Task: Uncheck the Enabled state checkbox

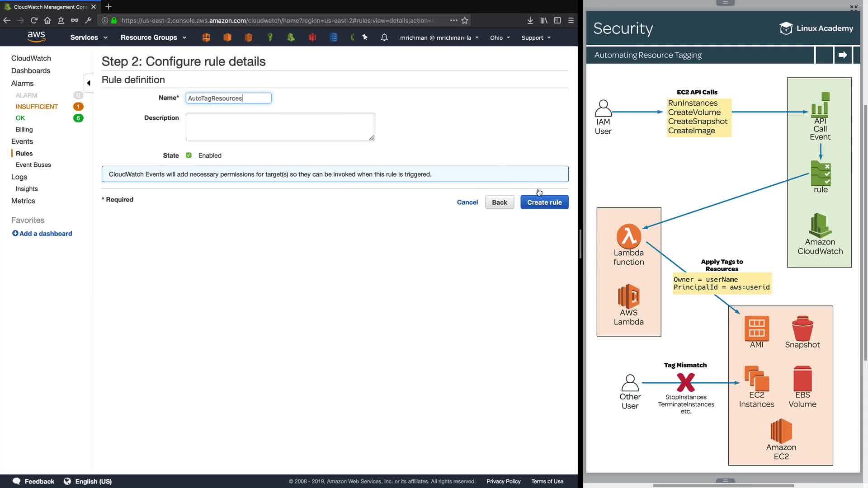Action: [189, 155]
